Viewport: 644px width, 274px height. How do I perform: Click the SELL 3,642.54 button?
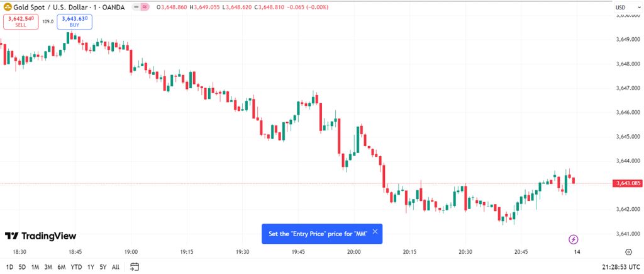coord(21,21)
